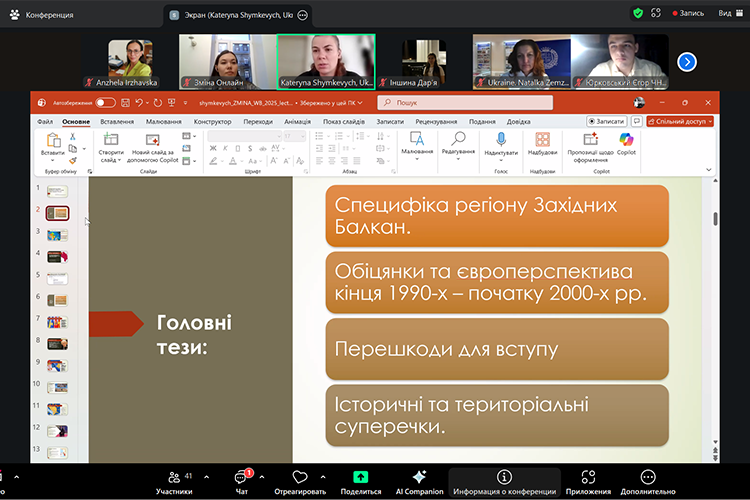Open AI Companion in the meeting toolbar
Image resolution: width=750 pixels, height=500 pixels.
coord(419,481)
